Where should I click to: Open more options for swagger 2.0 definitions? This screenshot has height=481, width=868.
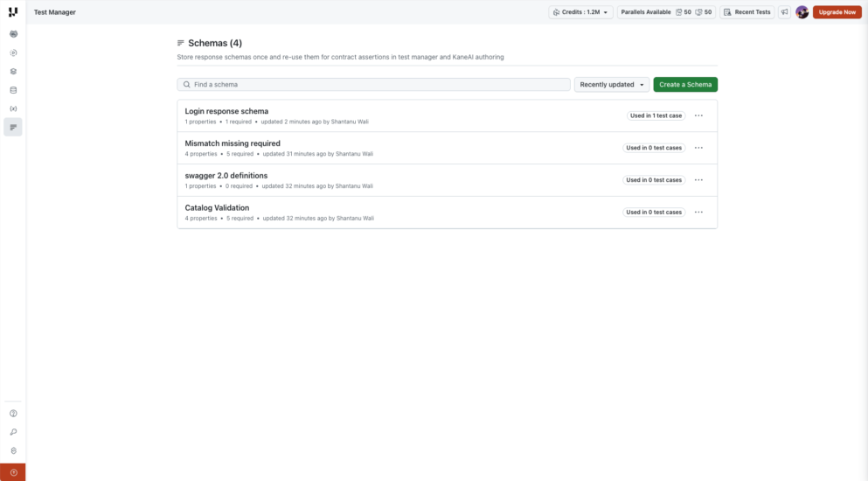pyautogui.click(x=698, y=180)
